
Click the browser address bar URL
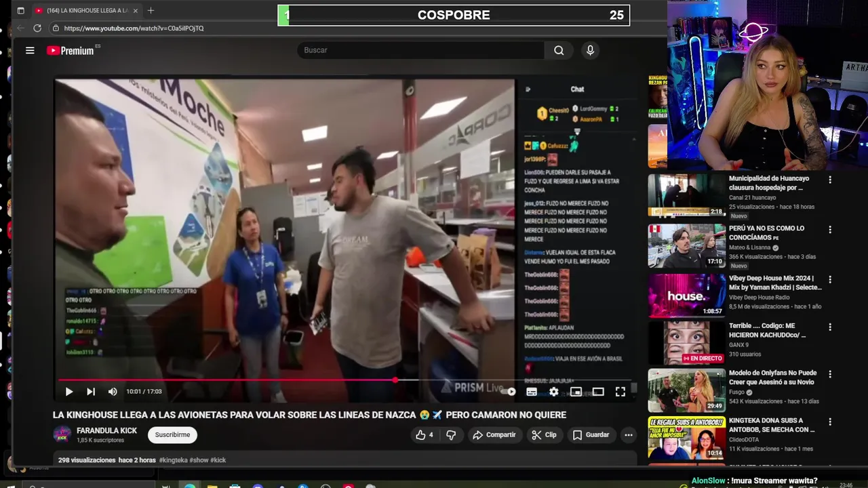tap(134, 28)
